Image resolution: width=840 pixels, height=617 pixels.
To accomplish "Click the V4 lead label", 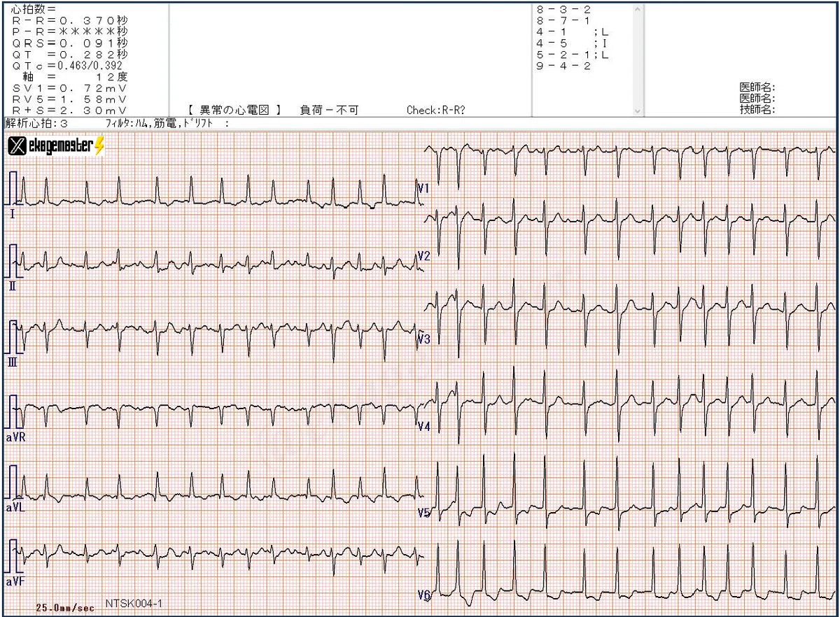I will point(423,426).
